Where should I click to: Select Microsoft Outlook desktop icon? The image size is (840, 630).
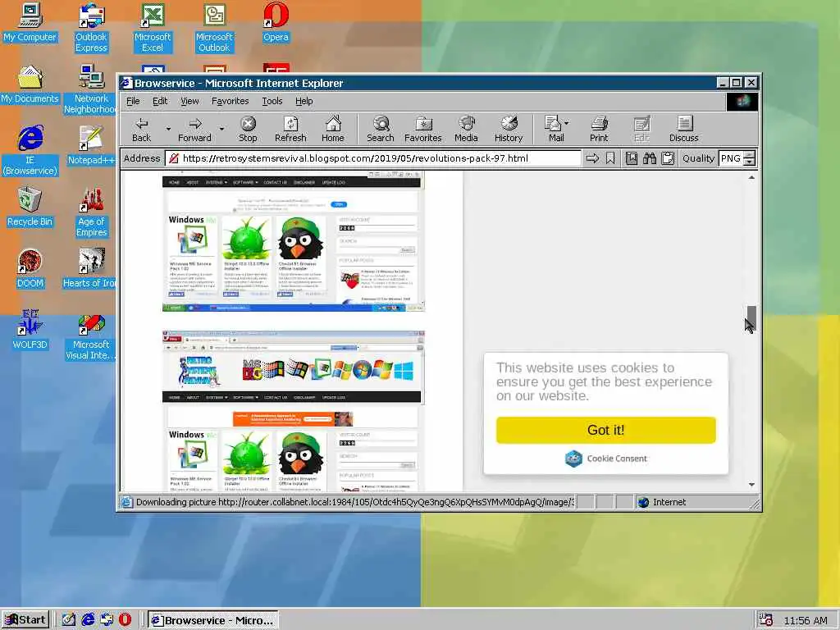tap(214, 28)
